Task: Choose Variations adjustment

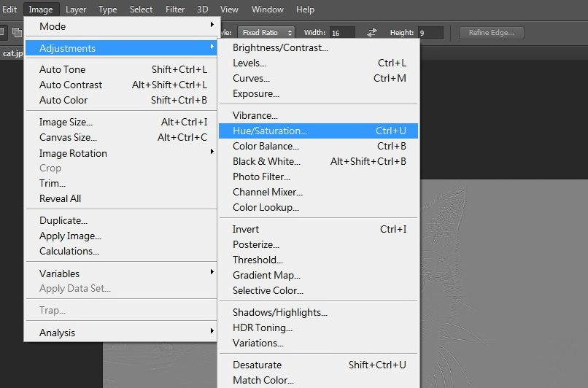Action: 318,343
